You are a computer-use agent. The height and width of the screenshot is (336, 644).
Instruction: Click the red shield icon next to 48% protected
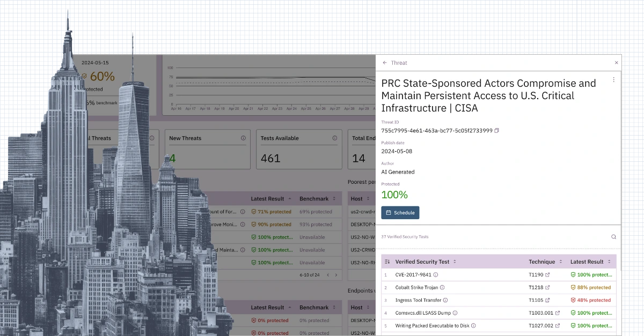(573, 300)
